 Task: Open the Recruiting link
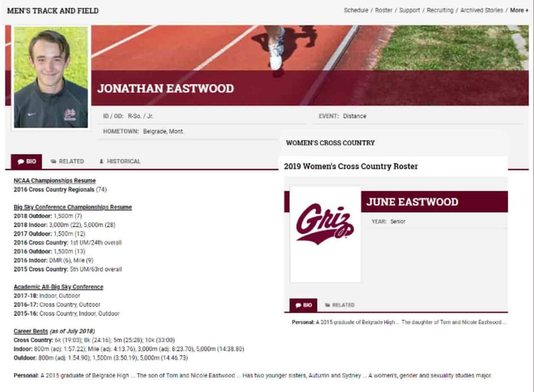(x=440, y=10)
